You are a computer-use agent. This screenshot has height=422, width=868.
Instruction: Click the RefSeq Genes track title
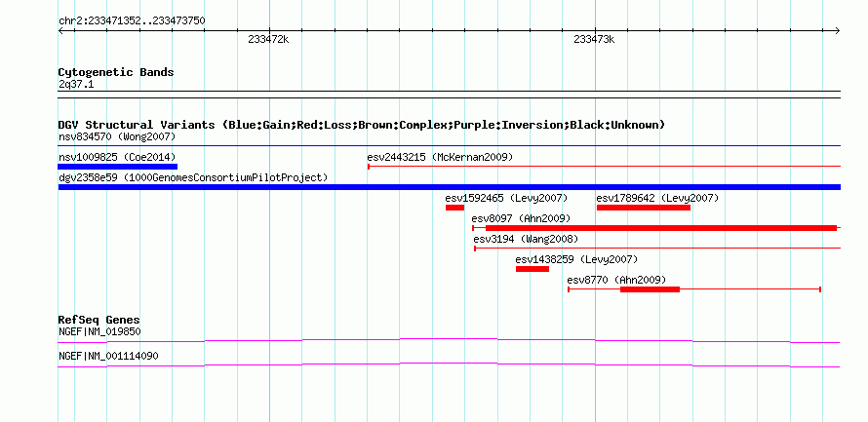coord(99,320)
